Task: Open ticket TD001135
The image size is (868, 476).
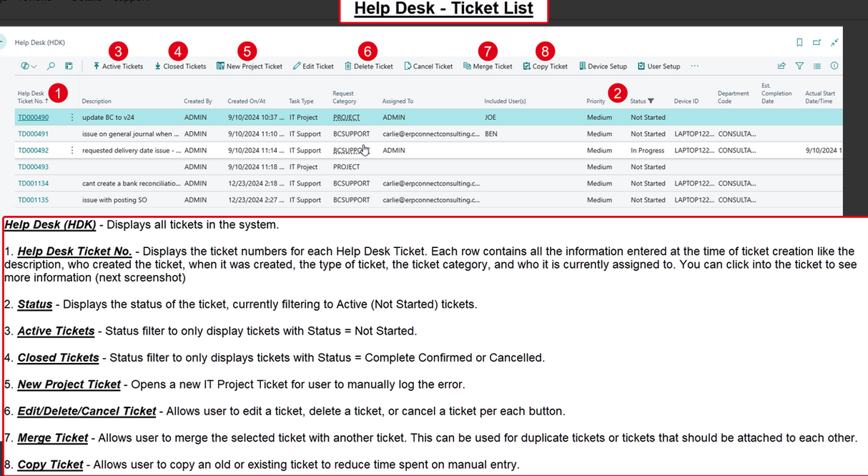Action: pyautogui.click(x=33, y=200)
